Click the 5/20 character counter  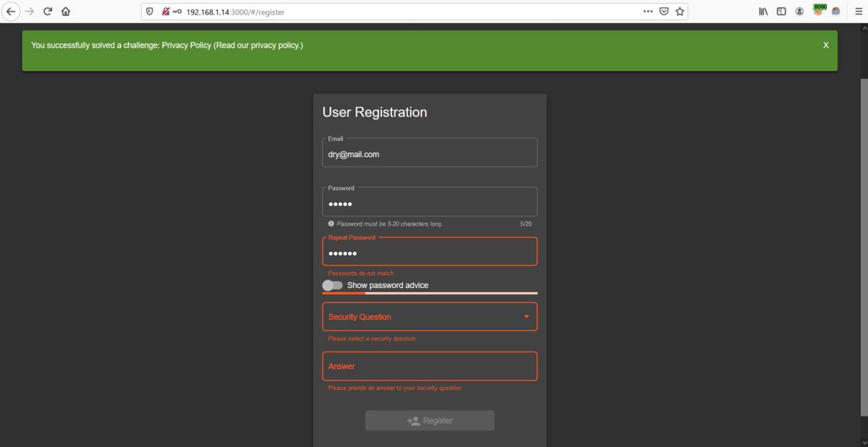coord(526,224)
